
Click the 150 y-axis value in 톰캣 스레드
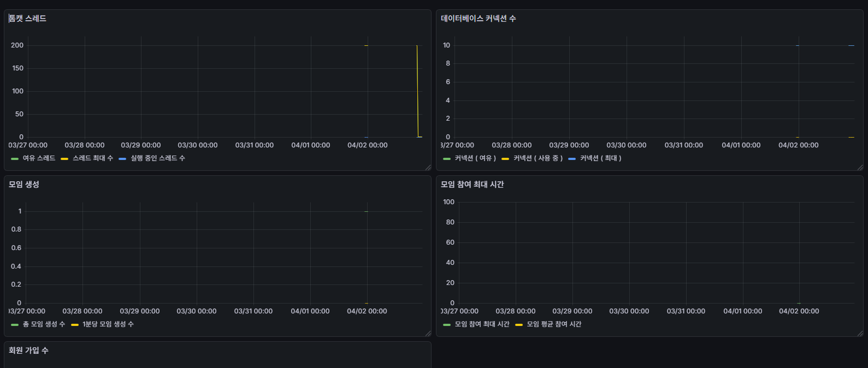[18, 68]
